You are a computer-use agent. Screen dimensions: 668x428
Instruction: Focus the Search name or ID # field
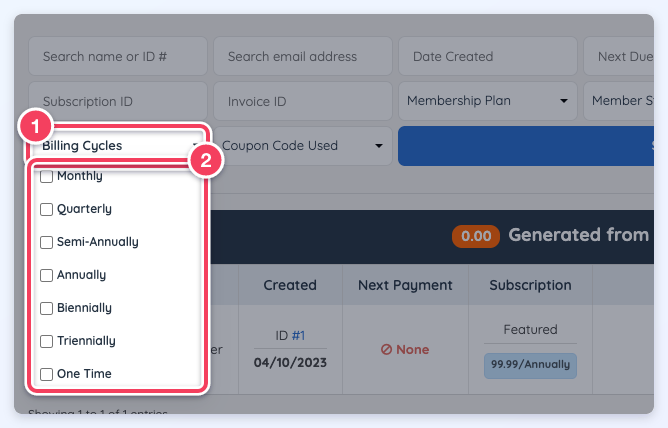click(x=118, y=56)
